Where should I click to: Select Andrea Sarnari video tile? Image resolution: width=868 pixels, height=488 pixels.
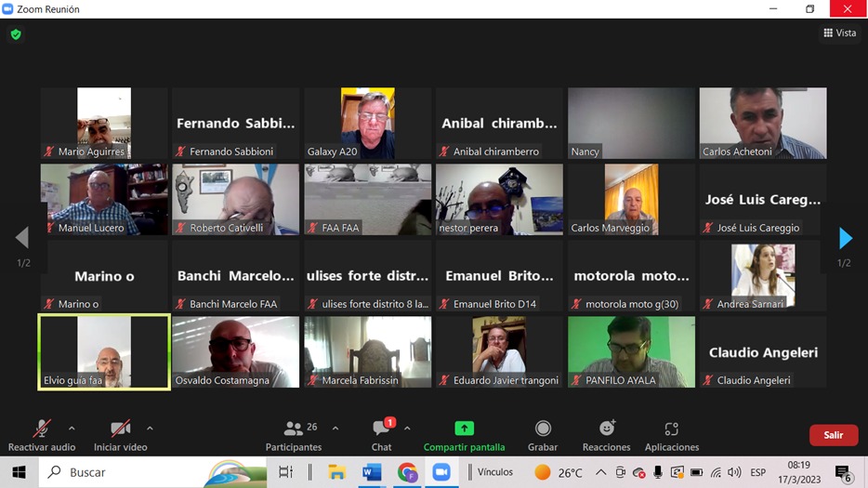click(763, 276)
